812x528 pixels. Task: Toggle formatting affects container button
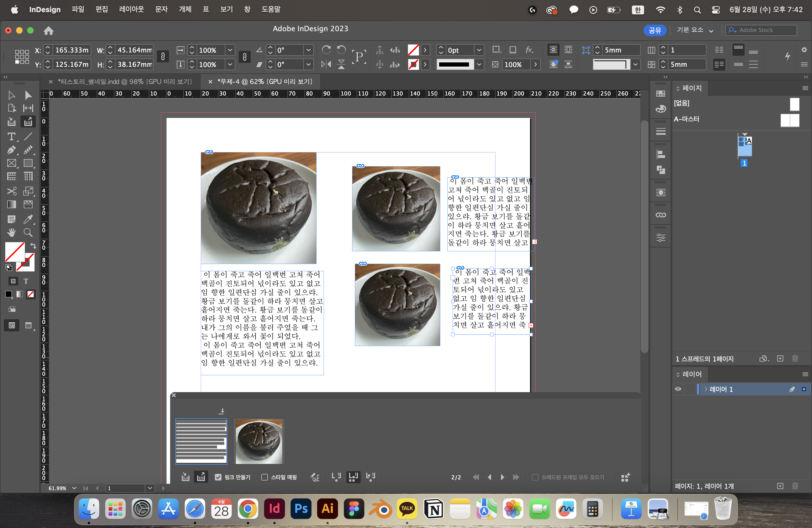(x=13, y=281)
